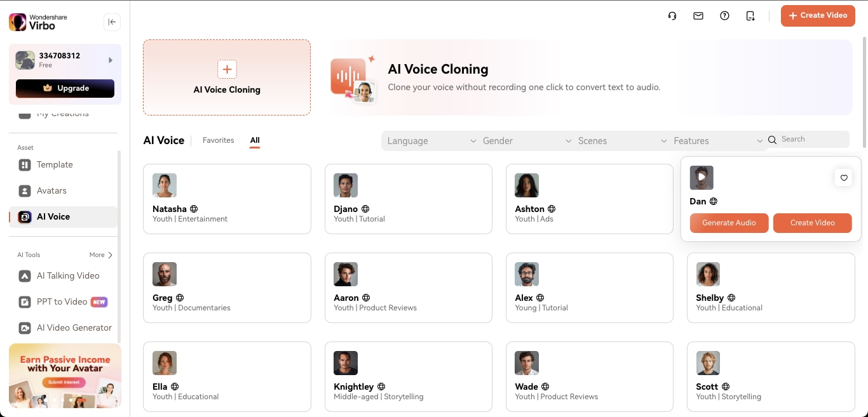Open PPT to Video tool
Image resolution: width=868 pixels, height=417 pixels.
point(62,301)
